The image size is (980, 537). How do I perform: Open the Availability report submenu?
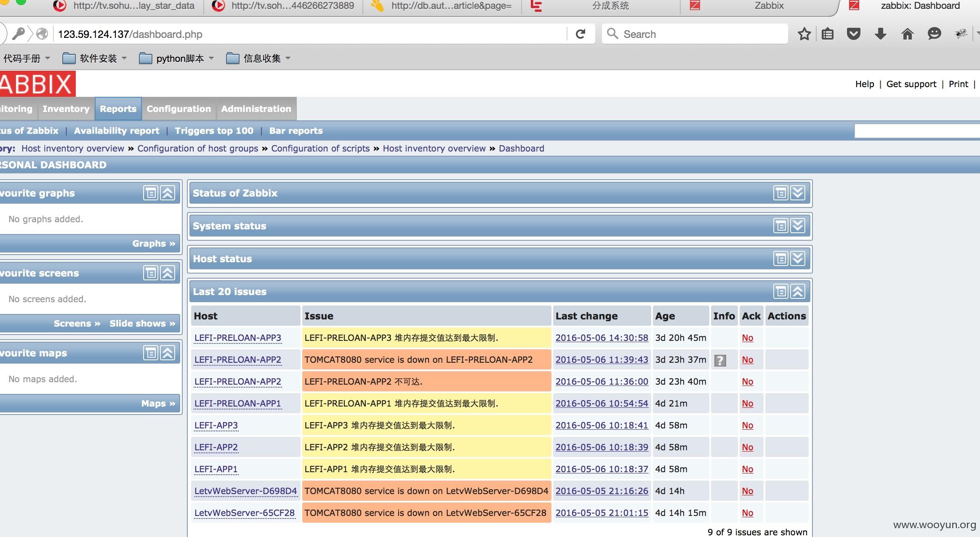click(117, 131)
